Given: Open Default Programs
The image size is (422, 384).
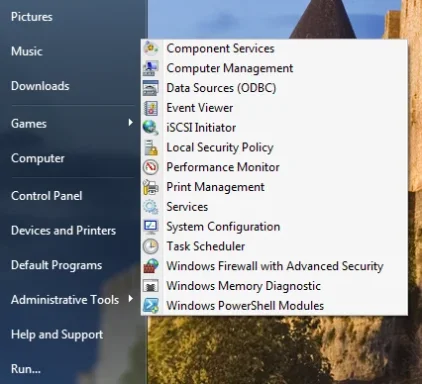Looking at the screenshot, I should coord(56,265).
